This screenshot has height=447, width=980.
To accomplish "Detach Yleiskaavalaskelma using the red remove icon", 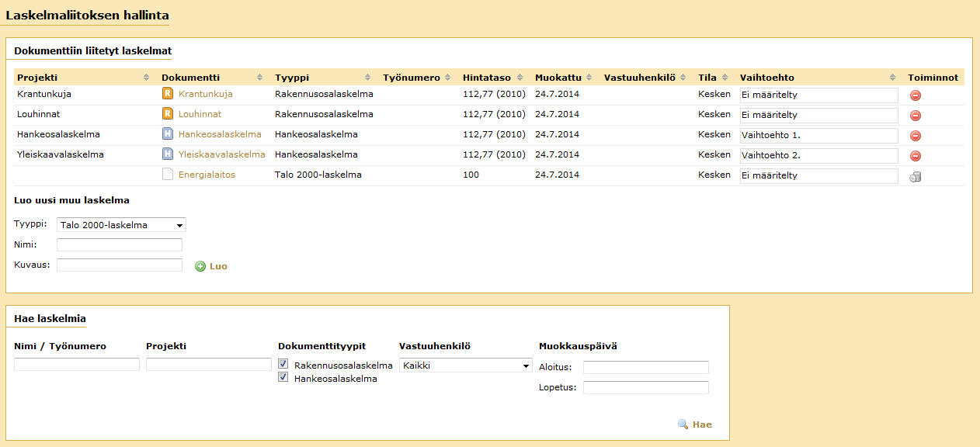I will [915, 156].
